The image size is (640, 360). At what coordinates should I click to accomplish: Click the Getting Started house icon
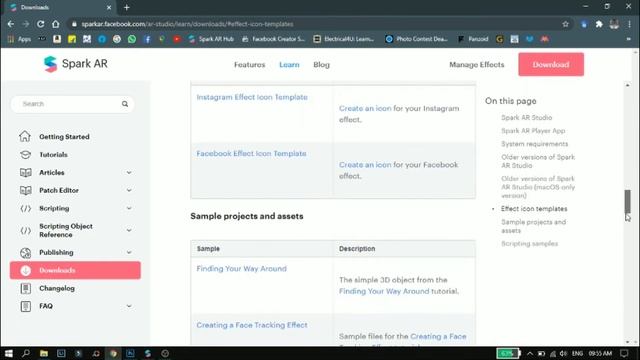[x=25, y=136]
